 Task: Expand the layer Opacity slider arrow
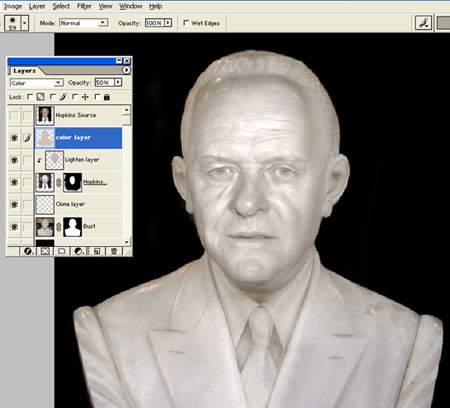(118, 82)
